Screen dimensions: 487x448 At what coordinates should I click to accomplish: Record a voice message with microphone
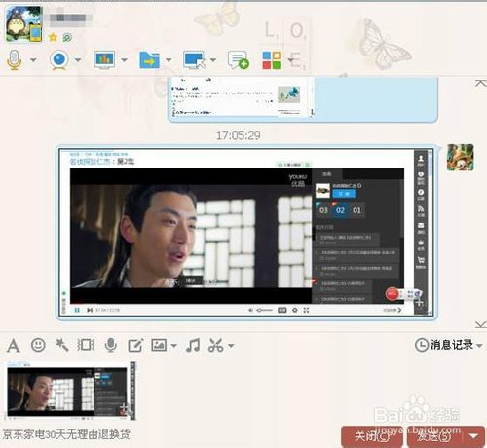tap(111, 345)
